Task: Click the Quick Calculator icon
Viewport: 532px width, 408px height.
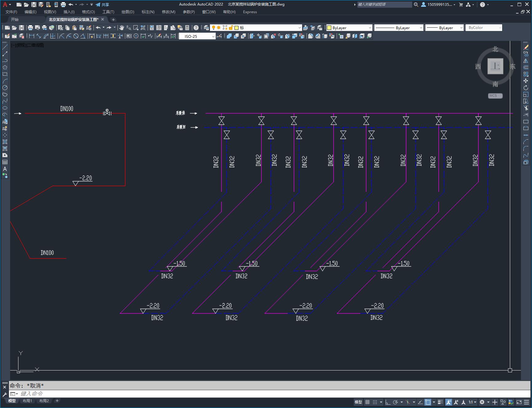Action: (187, 28)
